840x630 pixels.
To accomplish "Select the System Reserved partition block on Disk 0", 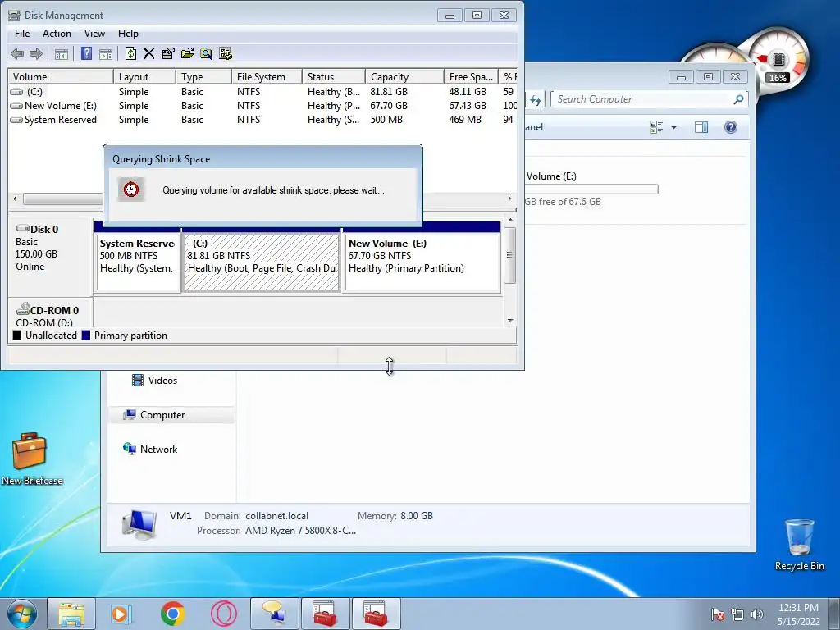I will click(137, 262).
